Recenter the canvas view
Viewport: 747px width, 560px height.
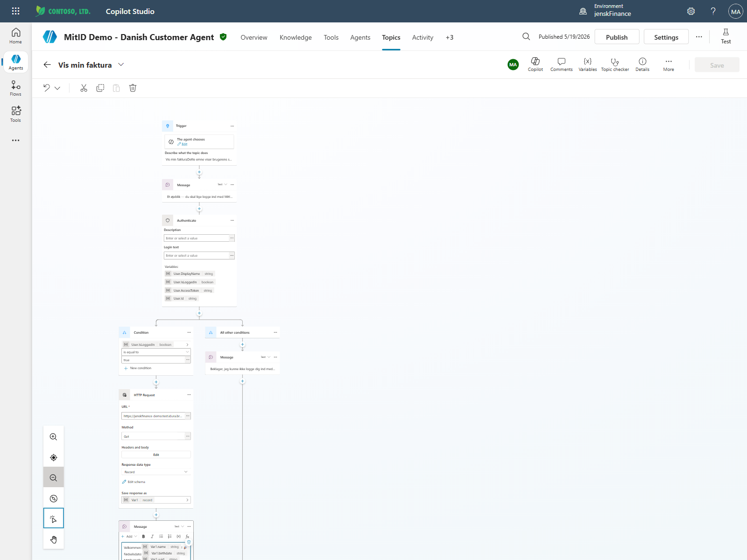click(x=54, y=457)
